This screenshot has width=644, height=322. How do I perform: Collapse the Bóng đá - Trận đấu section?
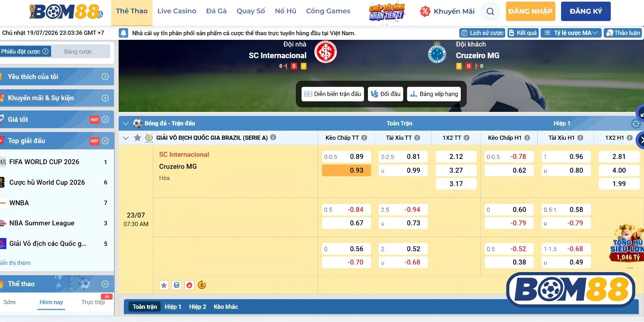tap(126, 124)
